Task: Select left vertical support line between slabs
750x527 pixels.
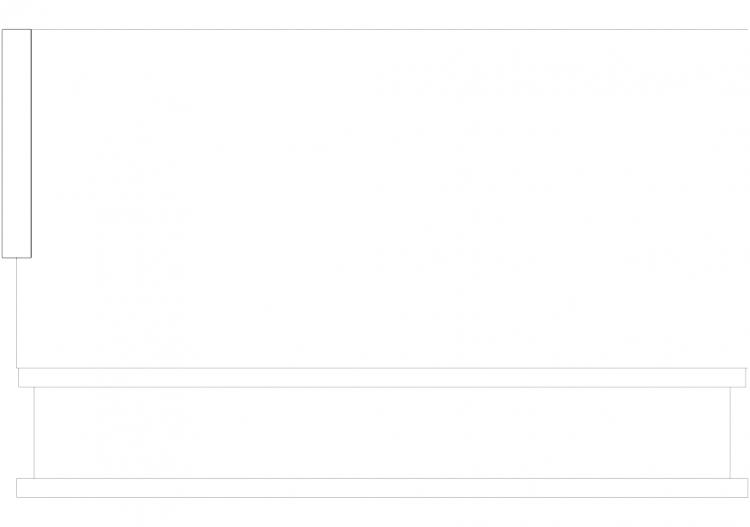Action: click(34, 433)
